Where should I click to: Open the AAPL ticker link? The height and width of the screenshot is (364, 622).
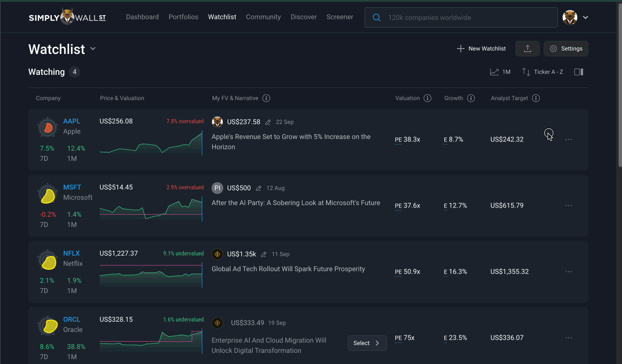[72, 121]
